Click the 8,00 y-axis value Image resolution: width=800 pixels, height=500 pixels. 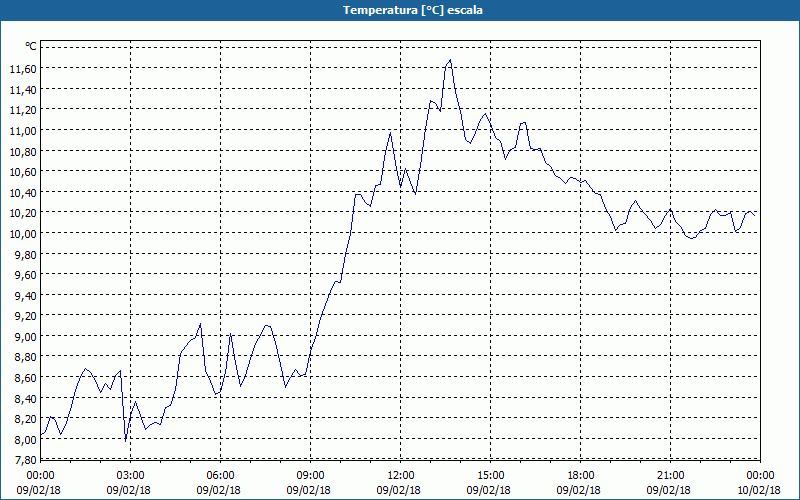click(26, 439)
